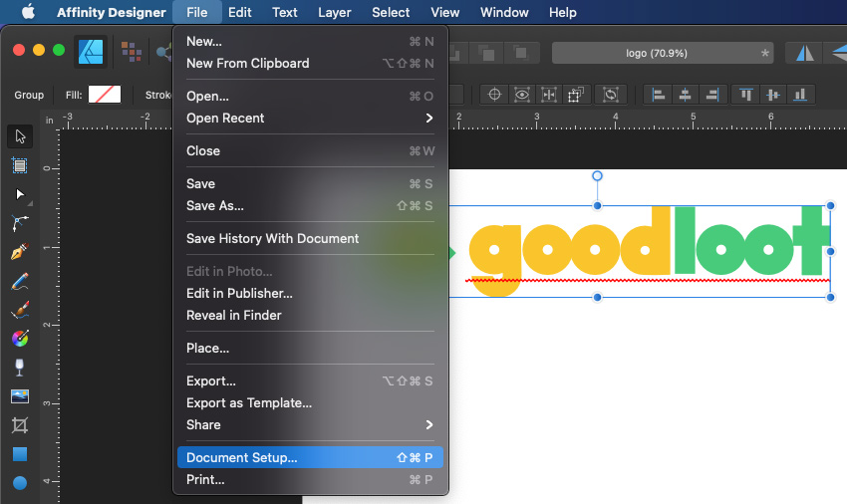This screenshot has height=504, width=847.
Task: Choose Reveal in Finder
Action: tap(310, 316)
